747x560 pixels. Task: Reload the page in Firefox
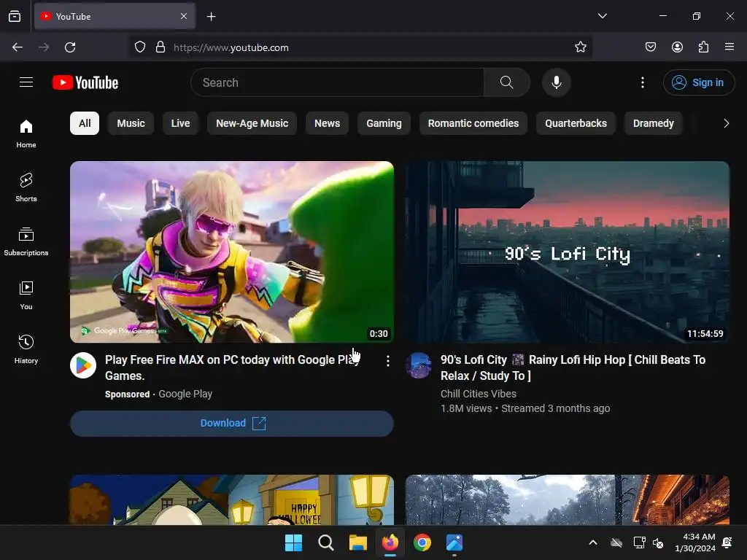pyautogui.click(x=70, y=47)
